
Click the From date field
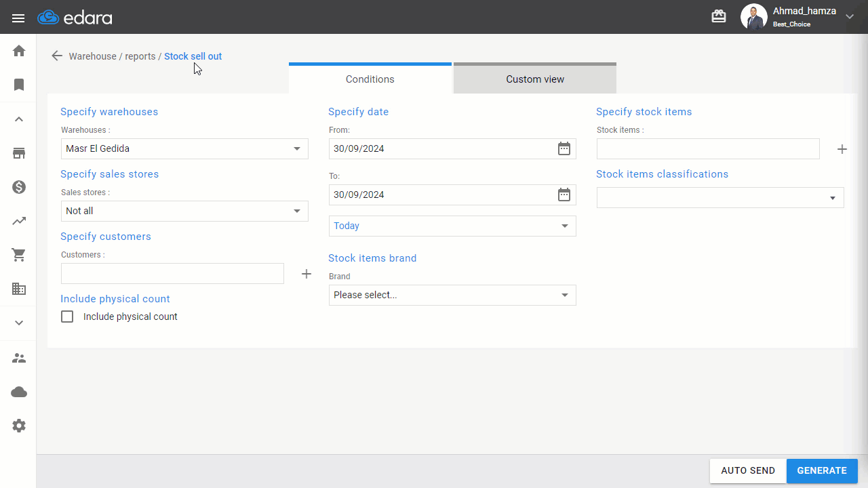coord(452,148)
